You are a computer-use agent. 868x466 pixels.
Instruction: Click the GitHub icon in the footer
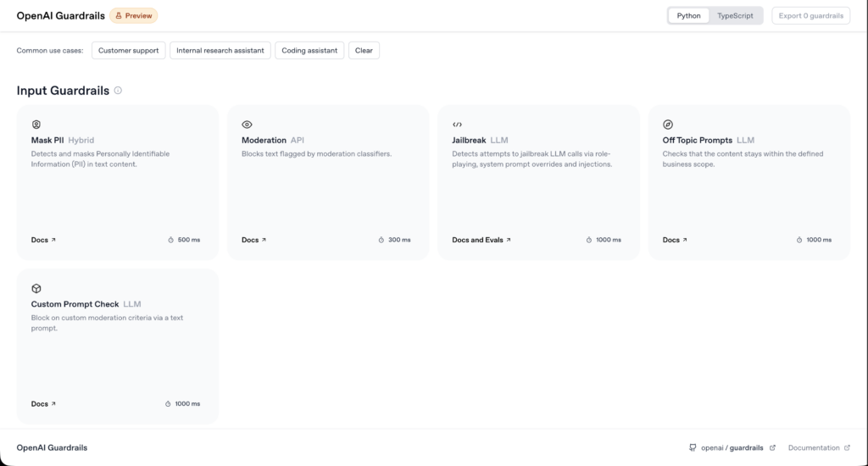tap(693, 447)
